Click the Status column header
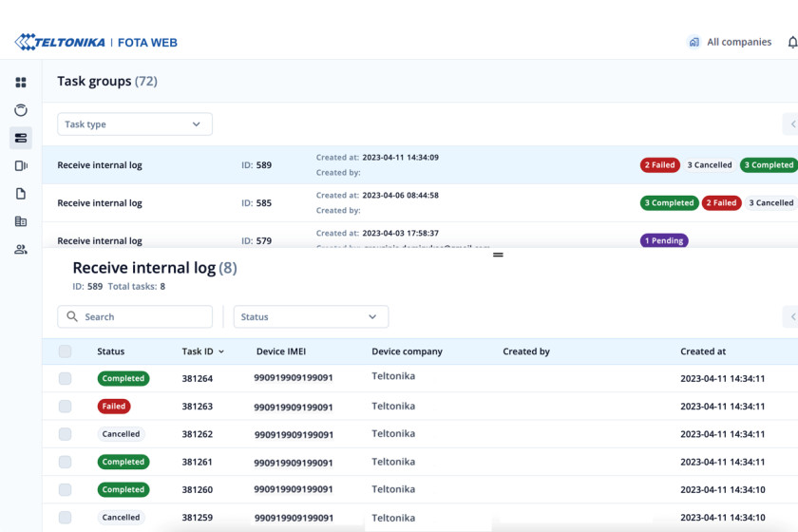 [x=111, y=351]
